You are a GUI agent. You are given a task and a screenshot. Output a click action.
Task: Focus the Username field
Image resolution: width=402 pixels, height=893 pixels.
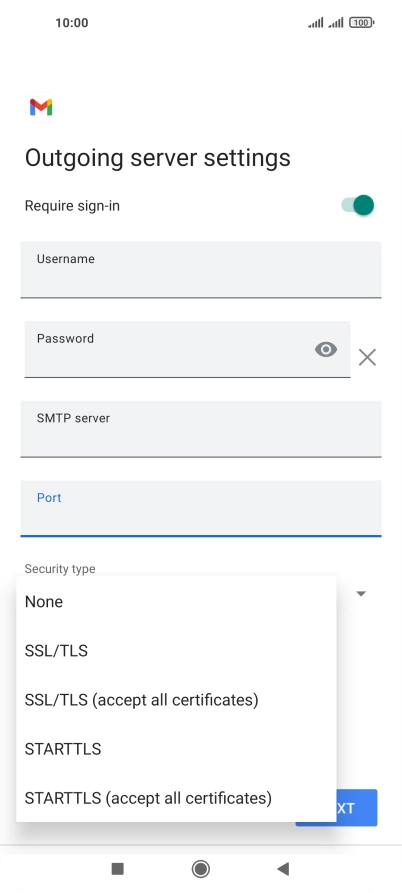[x=201, y=269]
